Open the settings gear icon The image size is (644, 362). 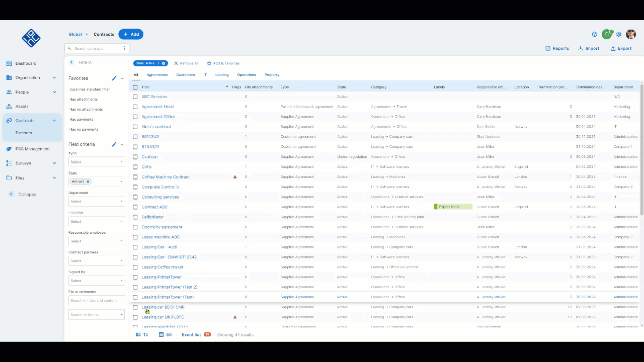[619, 34]
